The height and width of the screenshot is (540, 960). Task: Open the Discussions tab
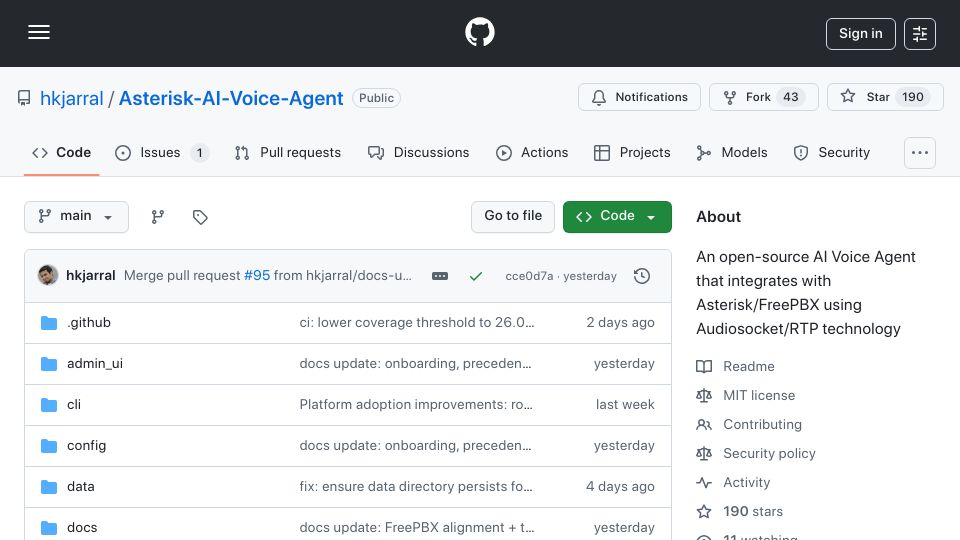click(418, 152)
